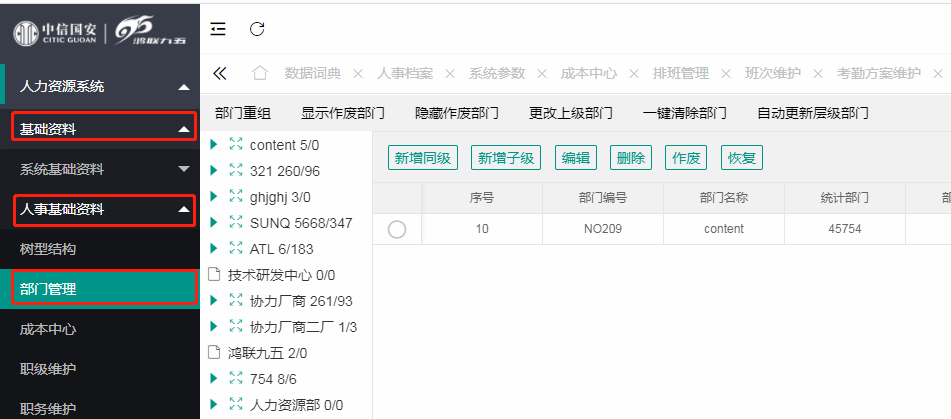Expand the 协力厂商二厂 1/3 tree node arrow

click(x=213, y=327)
